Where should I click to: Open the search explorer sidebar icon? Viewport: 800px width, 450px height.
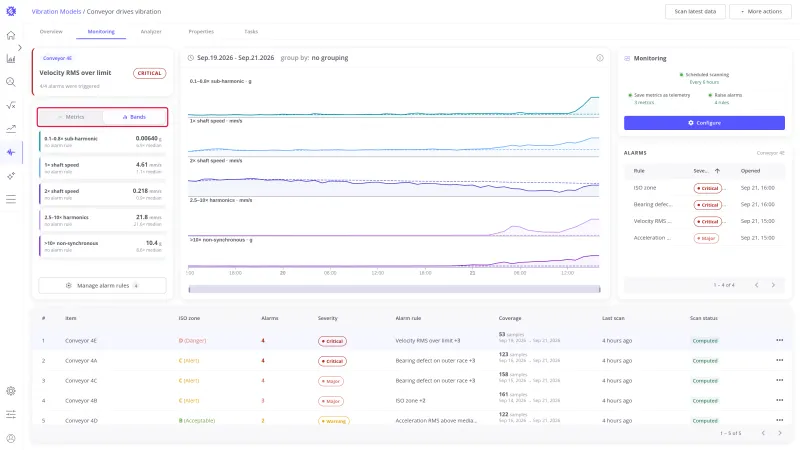pos(11,82)
